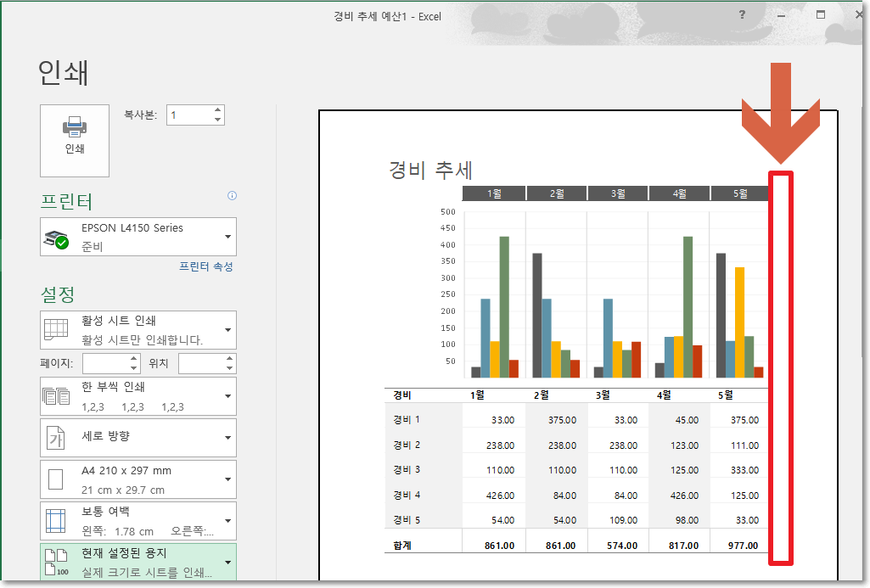This screenshot has height=588, width=870.
Task: Open the 현재 설정된 용지 scaling dropdown
Action: 138,562
